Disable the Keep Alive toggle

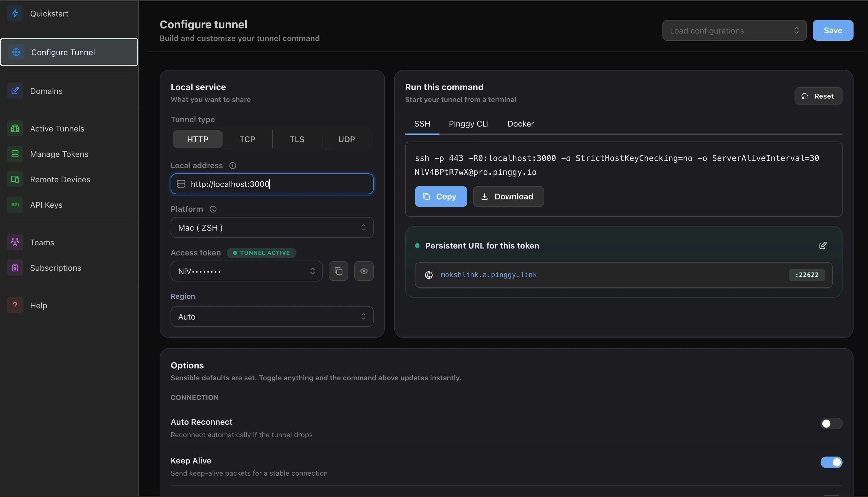(x=831, y=462)
